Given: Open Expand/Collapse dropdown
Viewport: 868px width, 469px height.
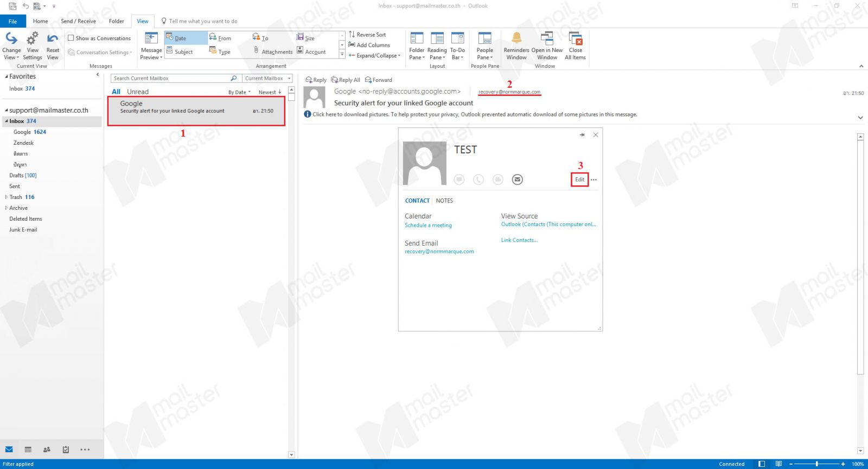Looking at the screenshot, I should (374, 55).
